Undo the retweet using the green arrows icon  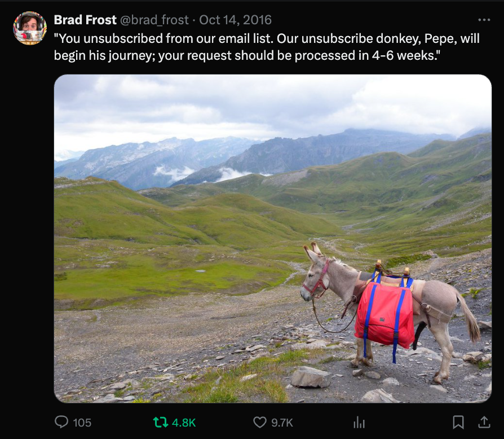tap(161, 422)
